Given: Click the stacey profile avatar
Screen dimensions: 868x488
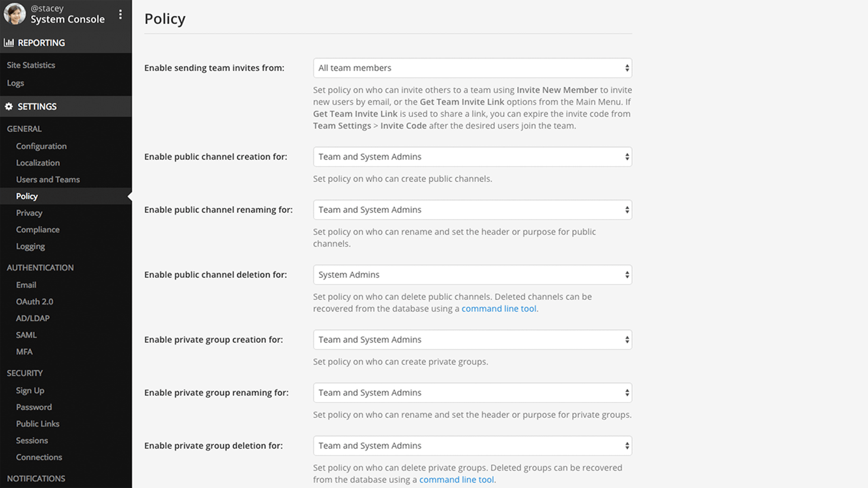Looking at the screenshot, I should 14,14.
